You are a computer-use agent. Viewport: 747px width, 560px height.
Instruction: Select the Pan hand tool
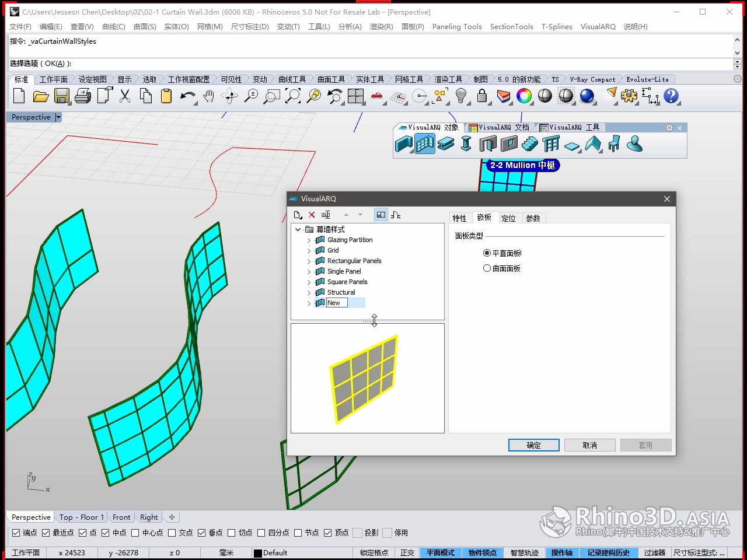coord(208,96)
